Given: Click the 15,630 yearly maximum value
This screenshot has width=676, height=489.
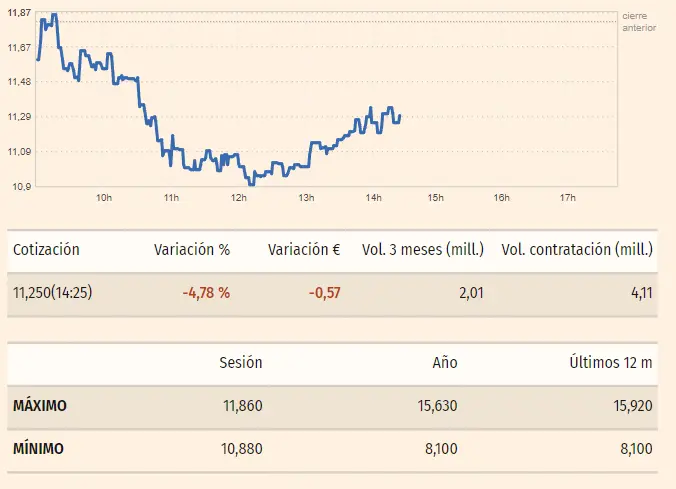Looking at the screenshot, I should (x=437, y=406).
